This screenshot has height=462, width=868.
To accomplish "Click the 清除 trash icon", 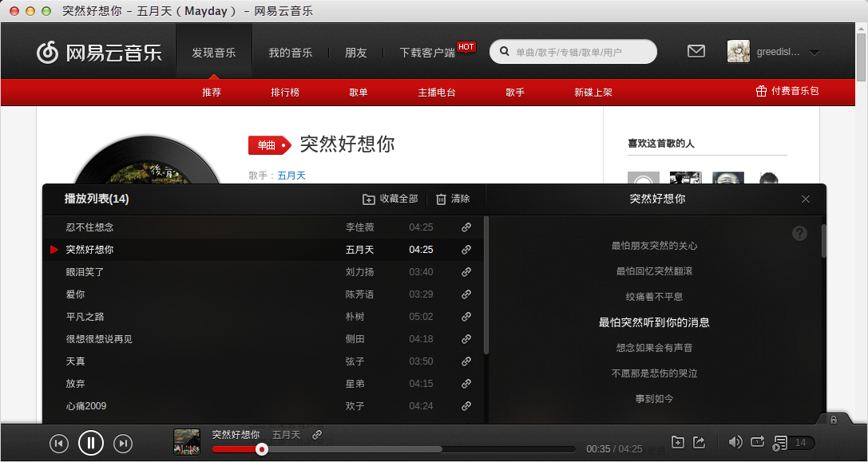I will tap(441, 199).
